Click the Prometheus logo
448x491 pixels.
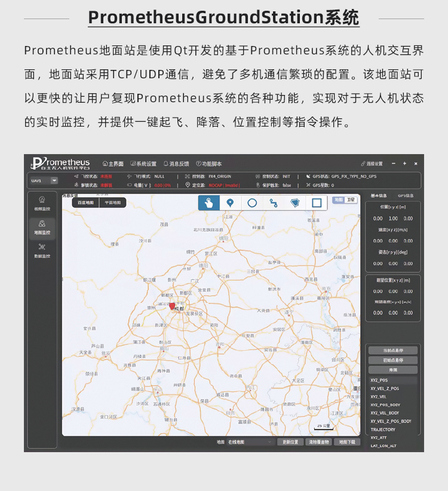click(x=60, y=163)
